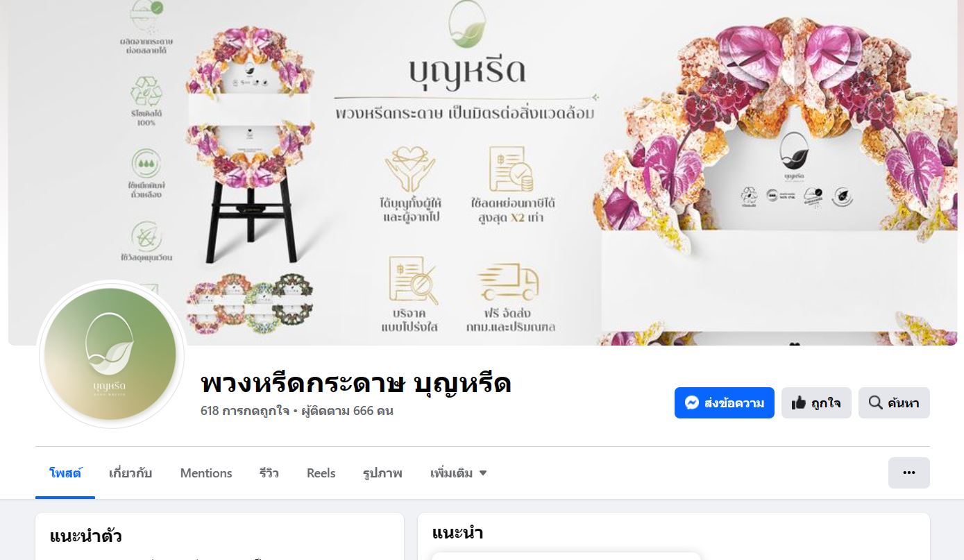Expand the เพิ่มเติม dropdown tab
This screenshot has width=964, height=560.
pyautogui.click(x=458, y=473)
